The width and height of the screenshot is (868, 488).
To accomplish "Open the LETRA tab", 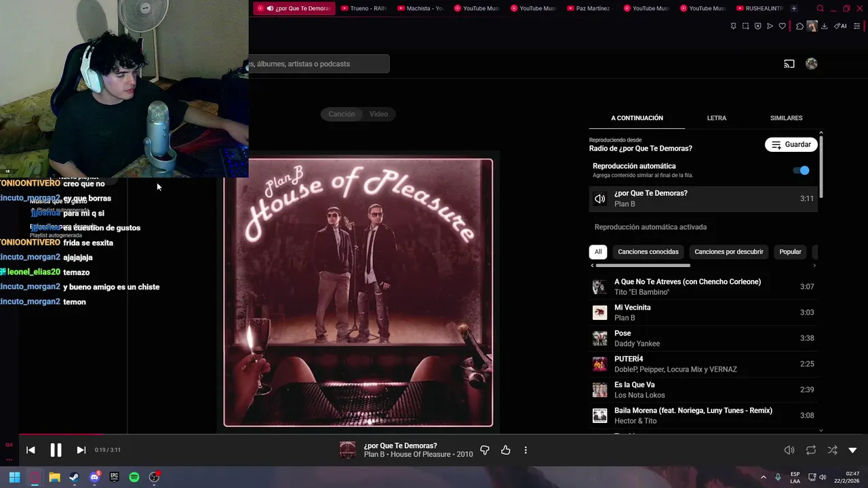I will [x=717, y=118].
